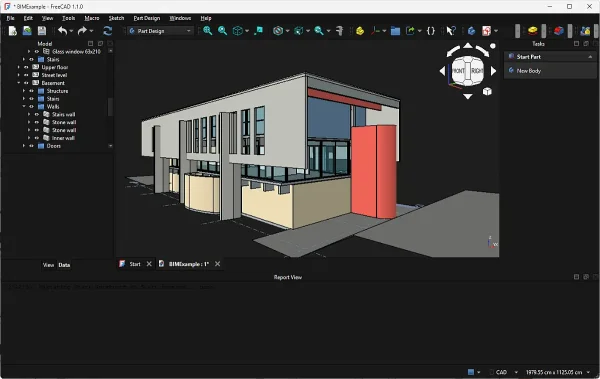Open the measure tool

coord(339,31)
